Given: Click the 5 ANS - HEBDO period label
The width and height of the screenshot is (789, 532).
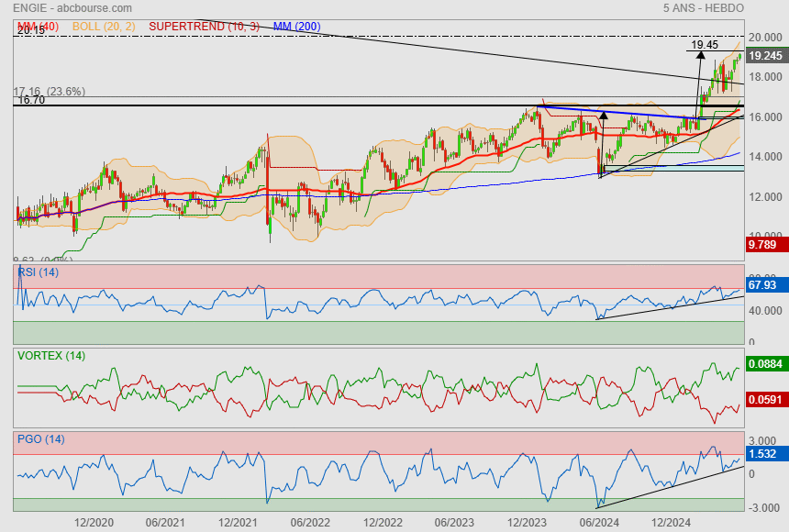Looking at the screenshot, I should click(x=703, y=8).
